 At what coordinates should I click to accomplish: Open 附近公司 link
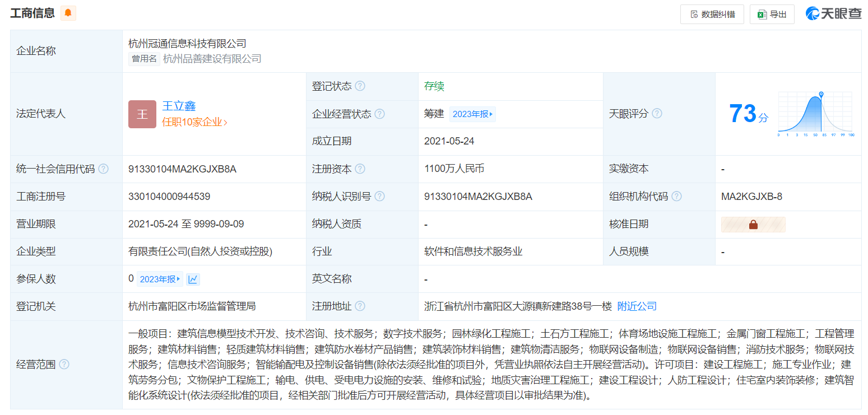[637, 306]
